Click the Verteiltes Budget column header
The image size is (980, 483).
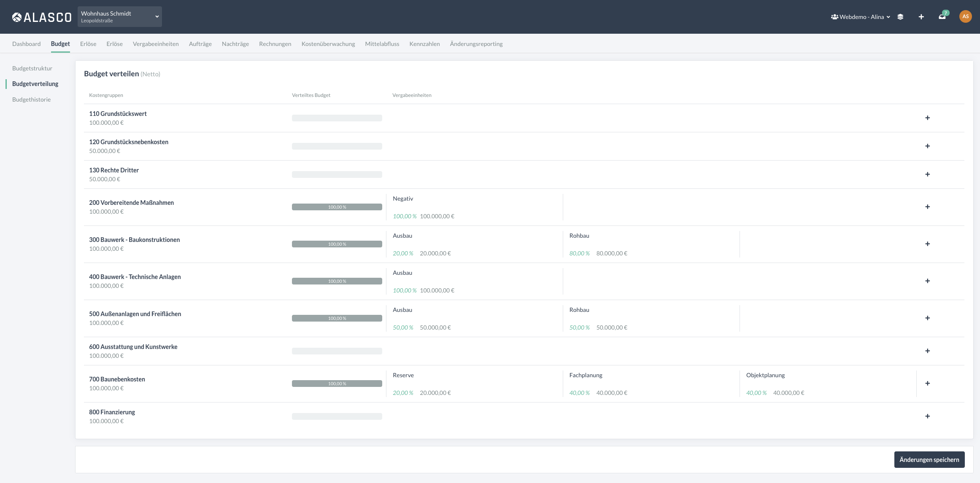[311, 95]
